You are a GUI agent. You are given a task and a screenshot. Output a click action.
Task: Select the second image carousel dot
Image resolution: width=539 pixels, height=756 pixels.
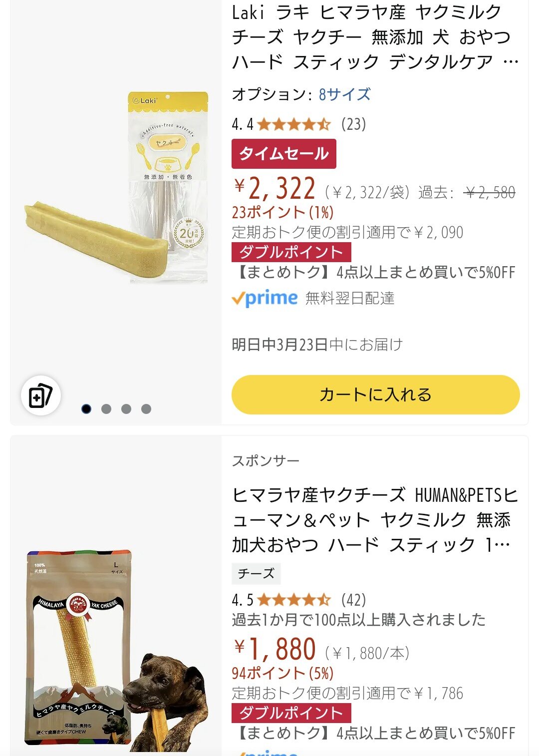106,409
